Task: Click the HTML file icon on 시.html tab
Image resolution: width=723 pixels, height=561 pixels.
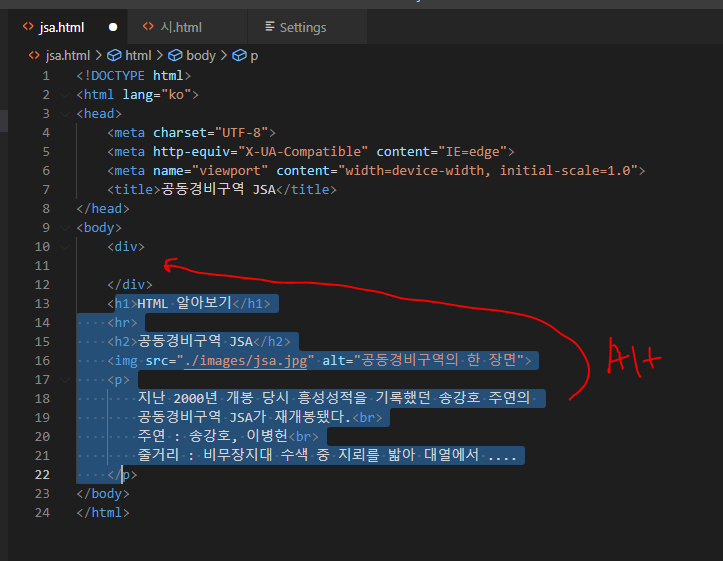Action: pos(148,26)
